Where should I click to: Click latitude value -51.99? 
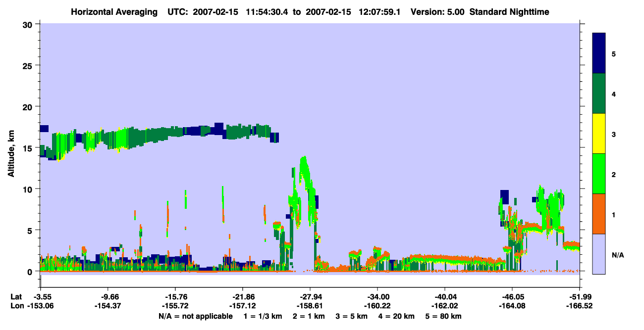tap(580, 297)
